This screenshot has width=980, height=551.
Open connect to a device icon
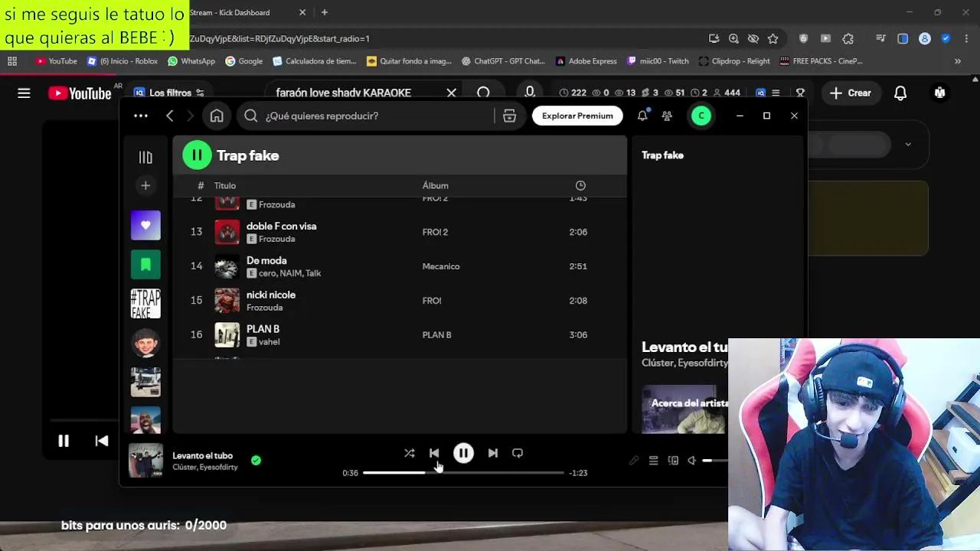pos(673,461)
